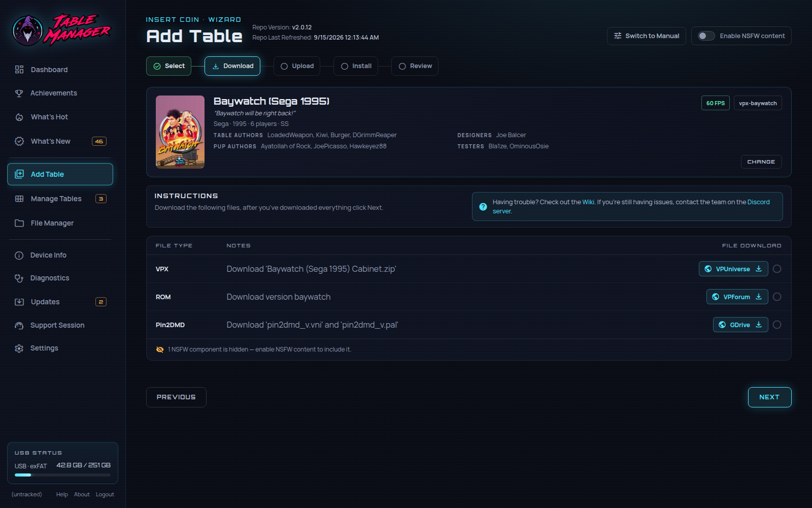Select the Add Table plus icon
The width and height of the screenshot is (812, 508).
coord(19,174)
